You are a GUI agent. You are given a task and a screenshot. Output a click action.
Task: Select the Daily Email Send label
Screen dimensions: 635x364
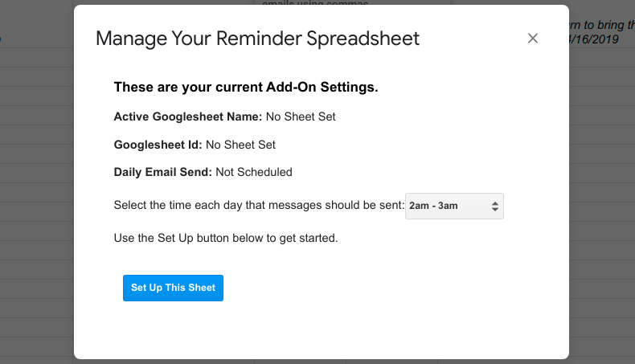[163, 172]
